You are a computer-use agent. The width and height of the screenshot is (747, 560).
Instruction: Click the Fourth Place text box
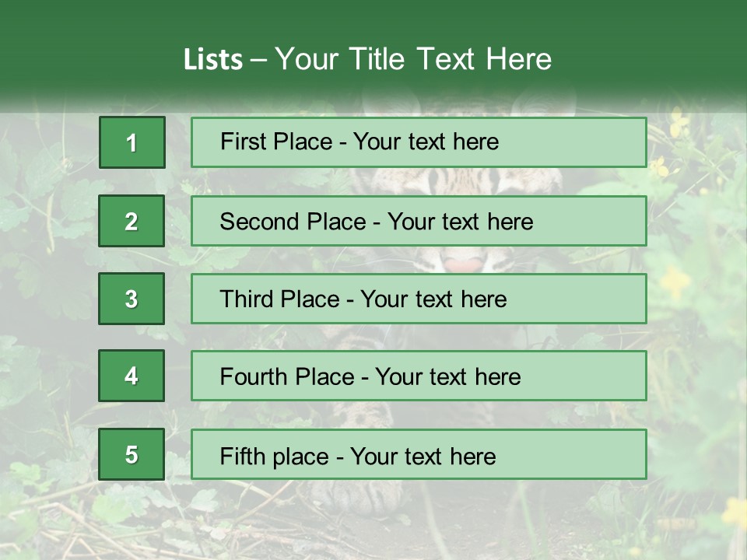pyautogui.click(x=419, y=376)
